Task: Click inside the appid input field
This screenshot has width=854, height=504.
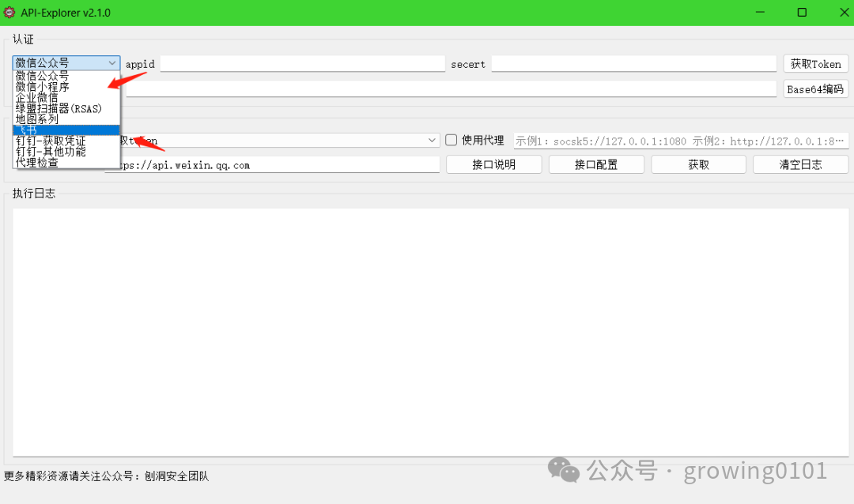Action: 300,62
